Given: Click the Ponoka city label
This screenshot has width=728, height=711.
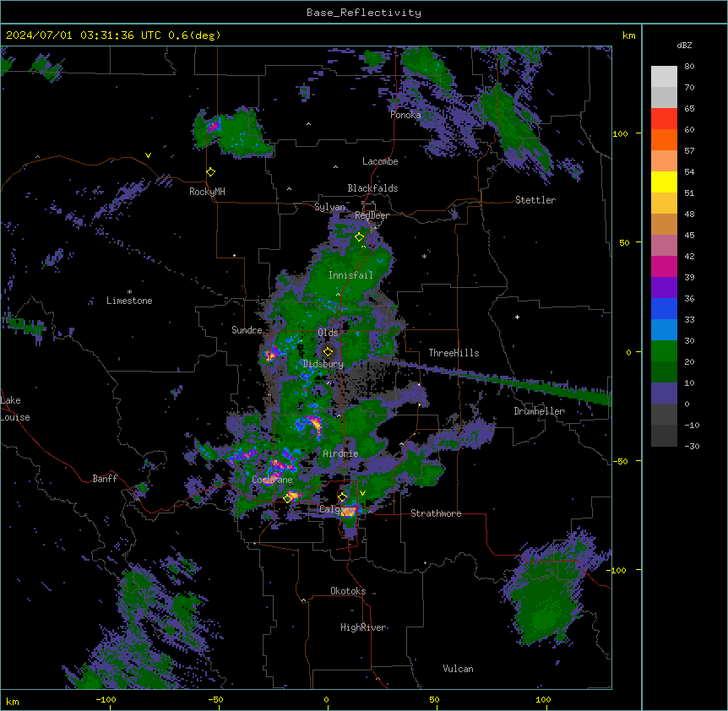Looking at the screenshot, I should tap(405, 115).
